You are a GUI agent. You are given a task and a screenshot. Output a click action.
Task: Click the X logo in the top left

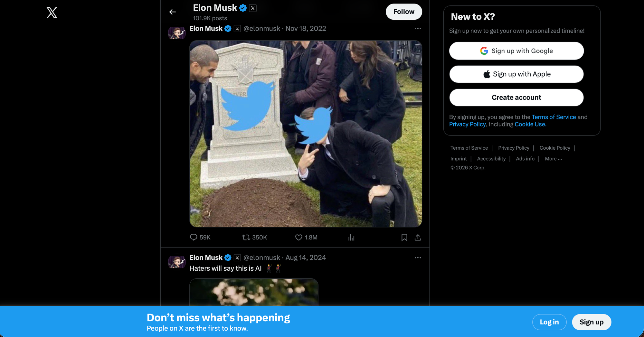click(52, 13)
